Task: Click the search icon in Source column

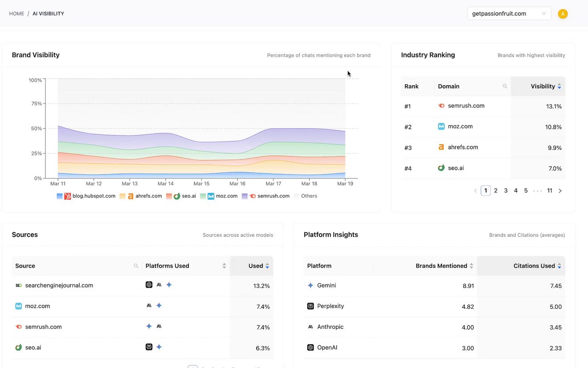Action: point(136,266)
